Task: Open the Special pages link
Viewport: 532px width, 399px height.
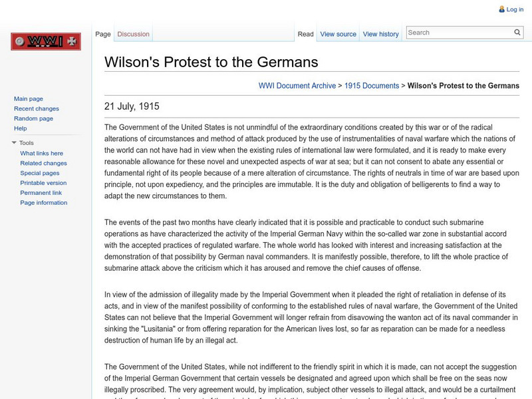Action: pyautogui.click(x=39, y=173)
